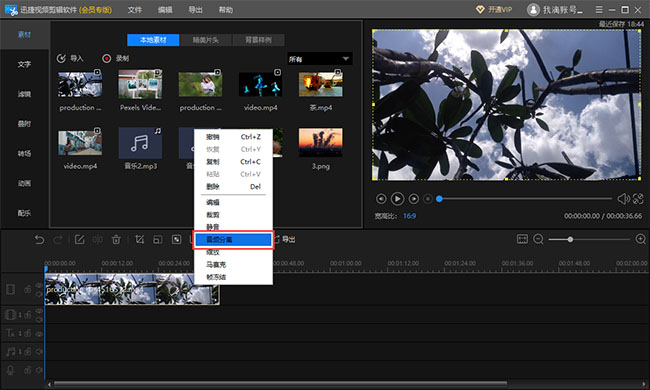Click the undo arrow in timeline toolbar
The width and height of the screenshot is (650, 390).
39,240
